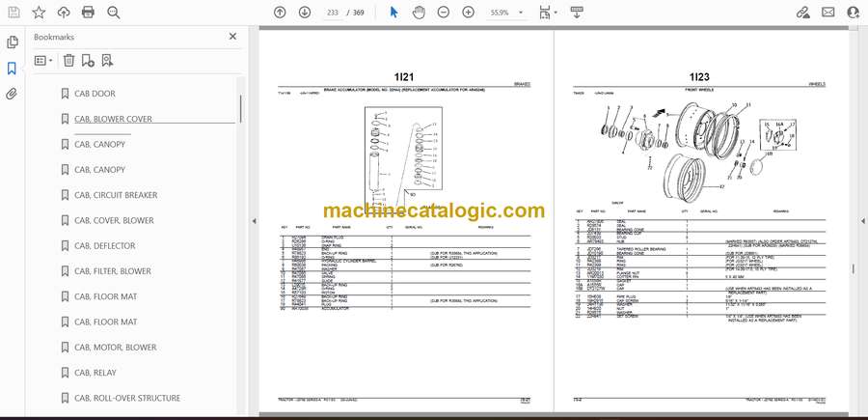Open the CAB DOOR bookmark
The image size is (868, 420).
click(95, 94)
